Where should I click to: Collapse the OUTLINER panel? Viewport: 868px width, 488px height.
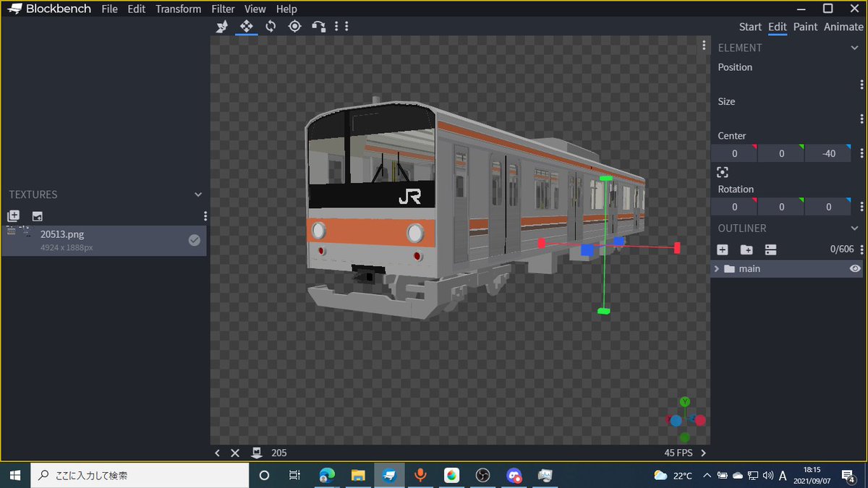[854, 228]
